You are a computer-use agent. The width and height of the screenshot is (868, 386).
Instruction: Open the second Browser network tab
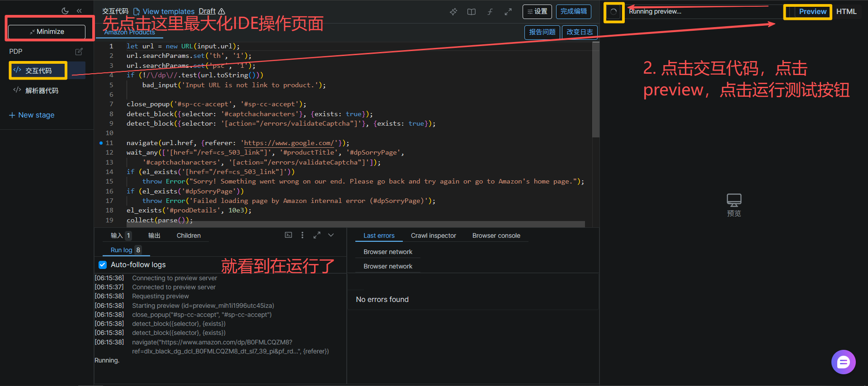(388, 266)
